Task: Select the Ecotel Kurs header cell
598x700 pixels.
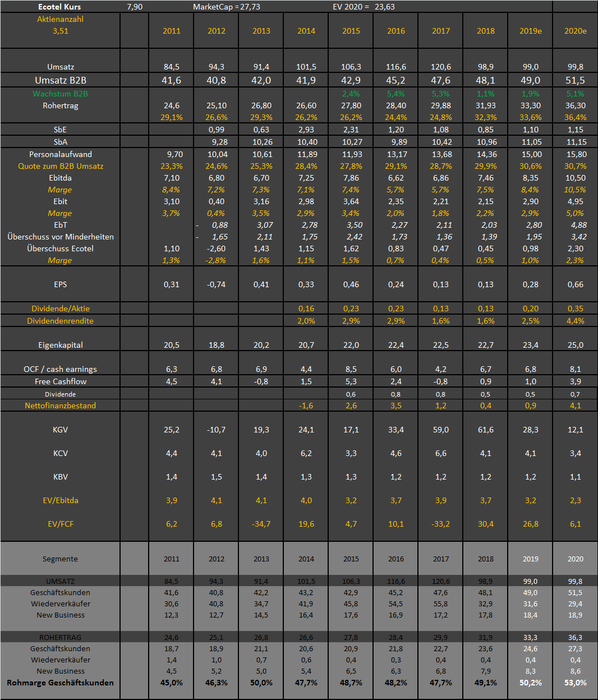Action: tap(59, 7)
